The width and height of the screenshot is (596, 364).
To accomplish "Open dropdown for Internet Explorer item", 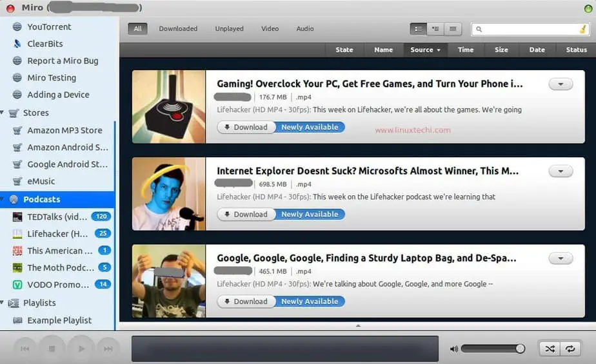I will tap(561, 171).
